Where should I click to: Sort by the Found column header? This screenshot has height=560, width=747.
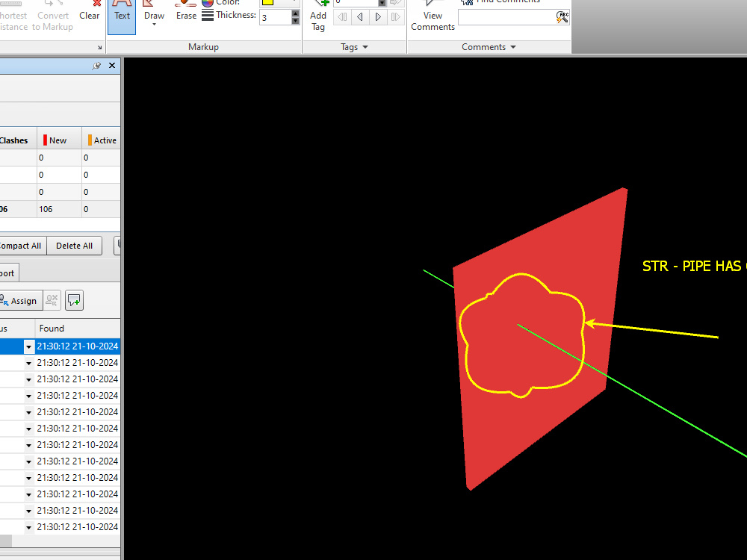pyautogui.click(x=77, y=328)
